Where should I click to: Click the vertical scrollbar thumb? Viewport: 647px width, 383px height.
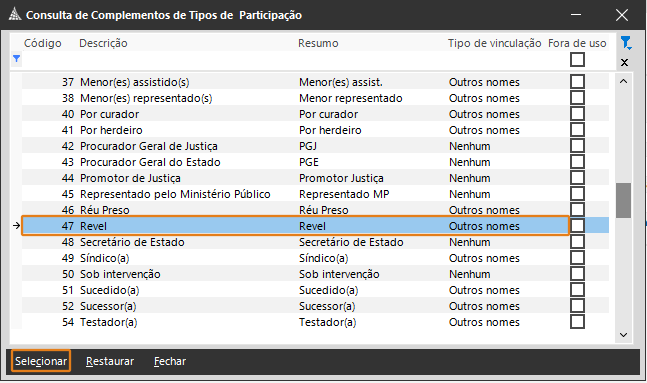click(623, 200)
